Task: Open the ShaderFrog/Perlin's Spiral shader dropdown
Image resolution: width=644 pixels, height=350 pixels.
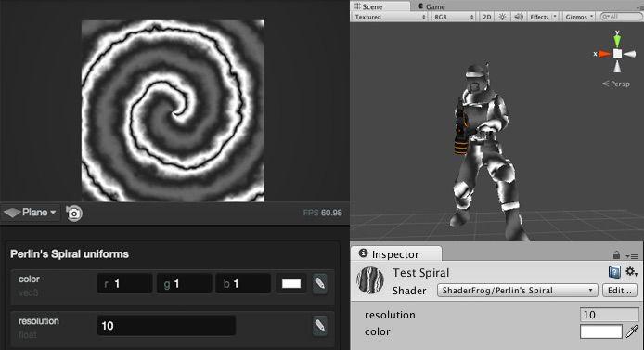Action: pos(518,291)
